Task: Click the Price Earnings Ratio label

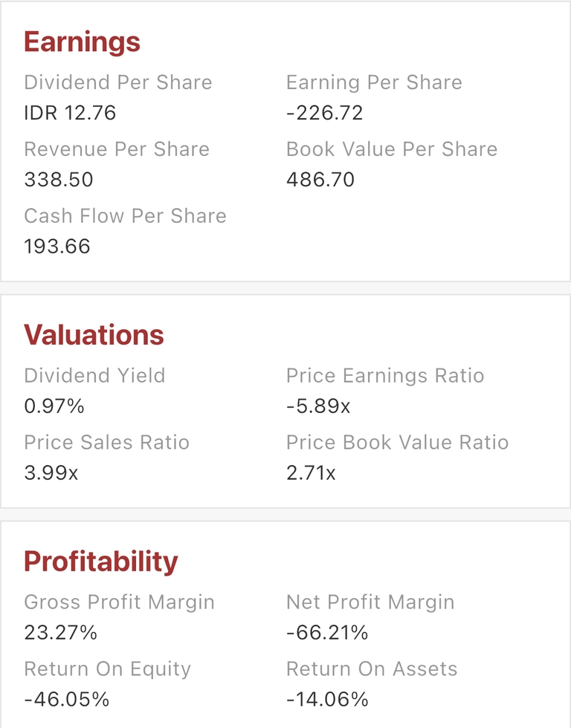Action: [385, 376]
